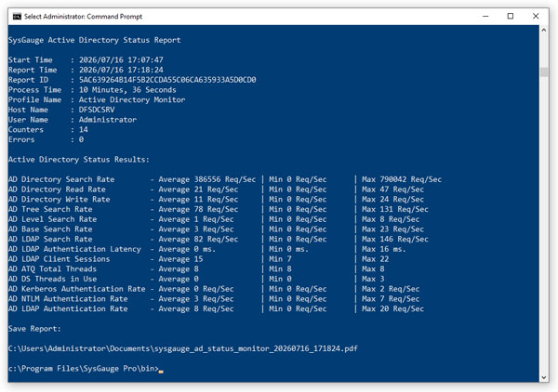Click 'SysGauge Active Directory Status Report' heading

[94, 40]
